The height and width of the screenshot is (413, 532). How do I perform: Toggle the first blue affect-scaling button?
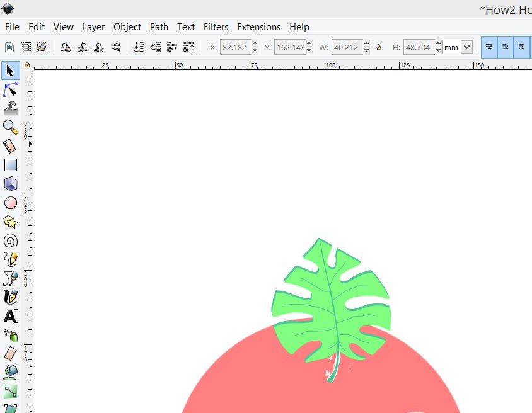pyautogui.click(x=489, y=47)
